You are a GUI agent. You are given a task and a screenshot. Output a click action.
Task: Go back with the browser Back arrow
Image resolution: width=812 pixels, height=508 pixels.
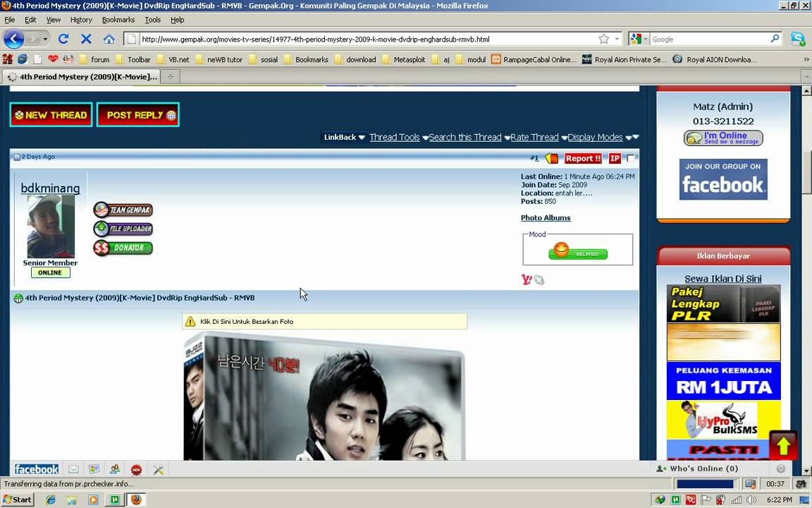[13, 39]
